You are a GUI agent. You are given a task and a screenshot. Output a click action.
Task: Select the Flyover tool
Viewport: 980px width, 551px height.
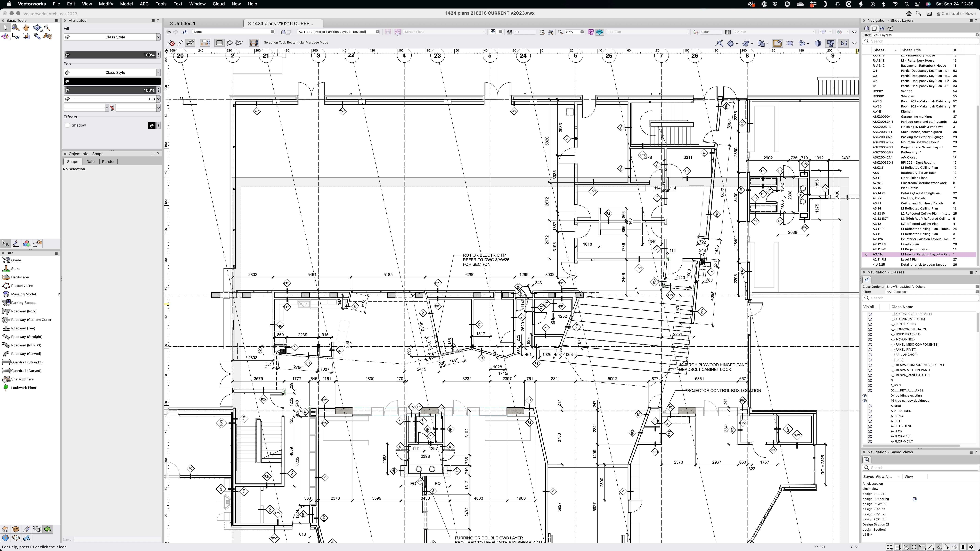click(37, 27)
